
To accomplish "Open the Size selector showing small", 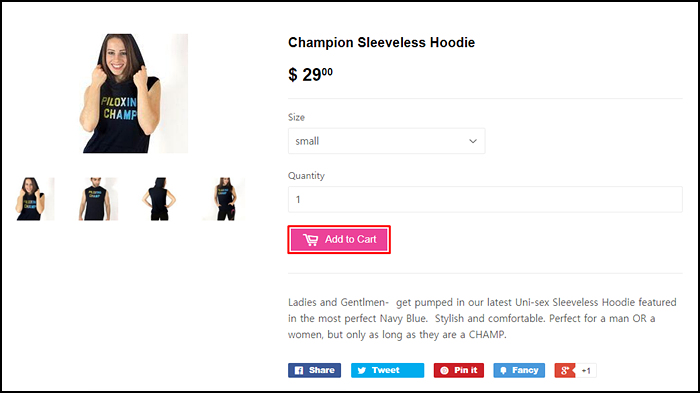I will click(x=387, y=141).
